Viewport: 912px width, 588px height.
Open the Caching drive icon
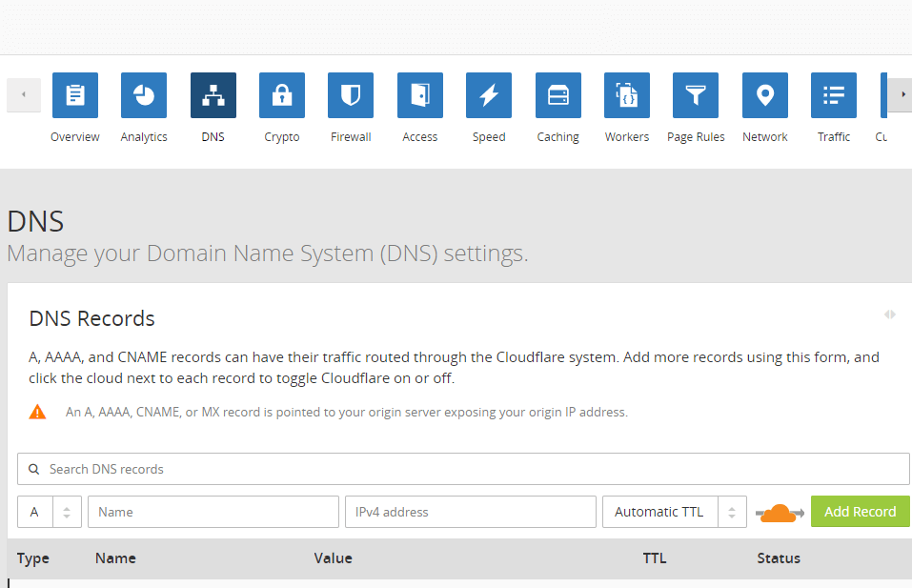558,94
